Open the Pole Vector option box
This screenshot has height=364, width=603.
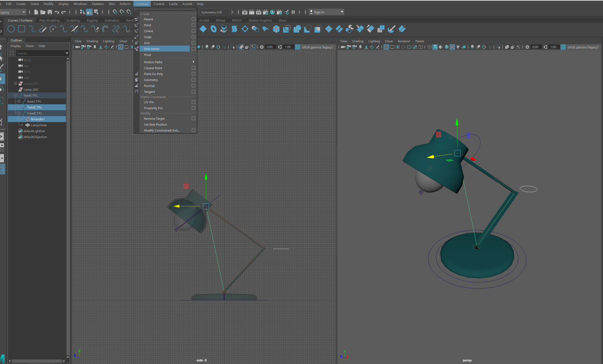pos(193,49)
